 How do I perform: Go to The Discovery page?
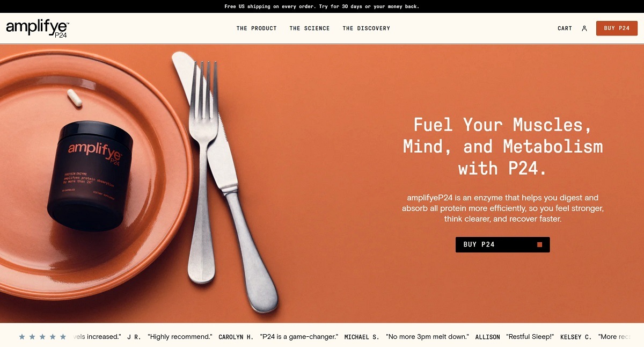click(x=367, y=28)
